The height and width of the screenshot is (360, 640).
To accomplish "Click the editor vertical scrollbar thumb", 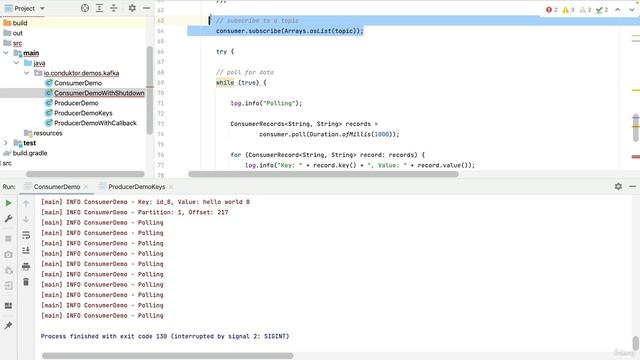I will 636,129.
